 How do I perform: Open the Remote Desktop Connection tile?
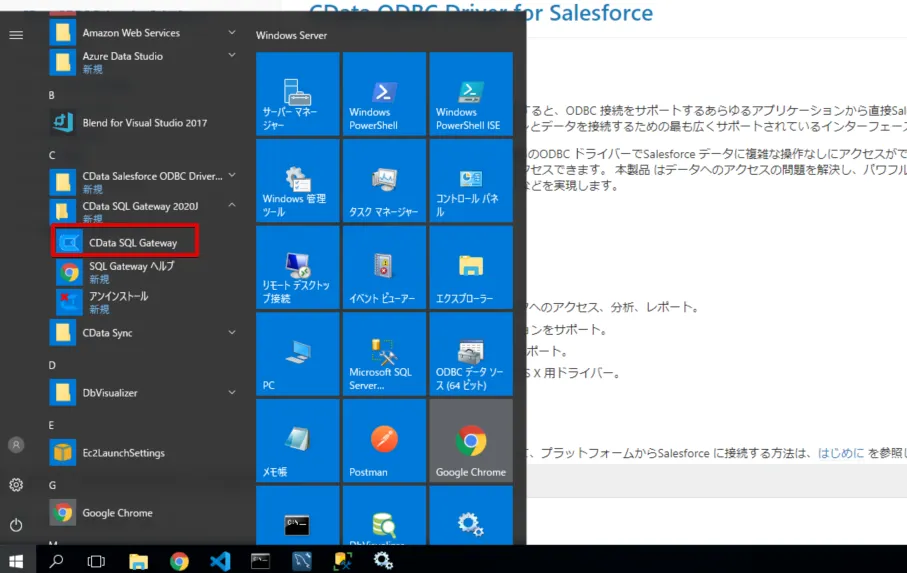click(298, 266)
